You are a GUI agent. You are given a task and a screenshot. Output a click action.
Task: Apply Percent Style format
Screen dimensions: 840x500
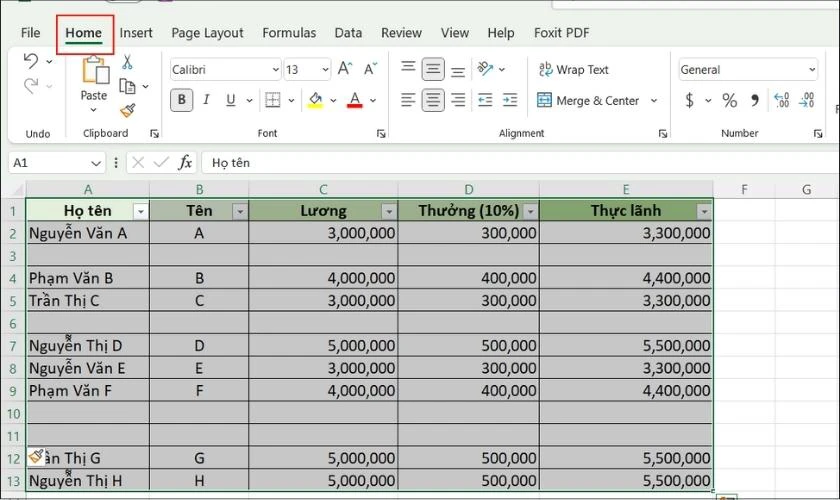(730, 100)
